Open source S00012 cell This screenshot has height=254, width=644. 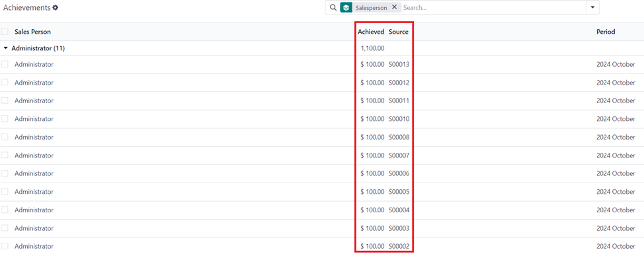point(399,82)
